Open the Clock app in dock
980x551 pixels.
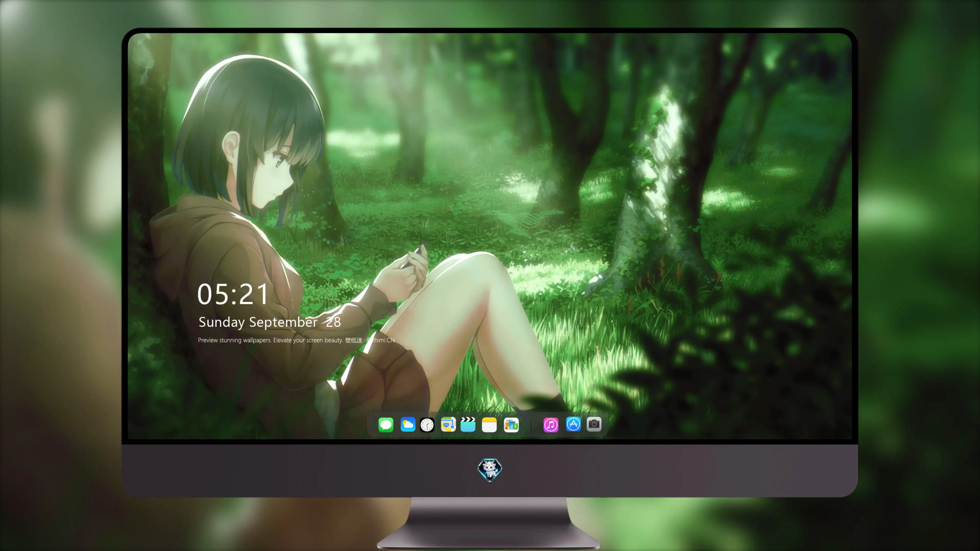point(427,425)
